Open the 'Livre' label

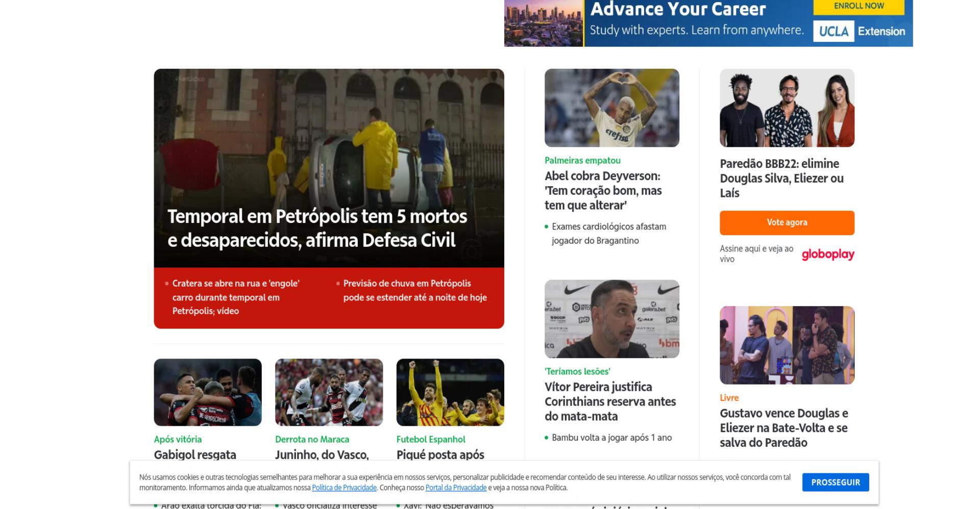click(x=729, y=398)
